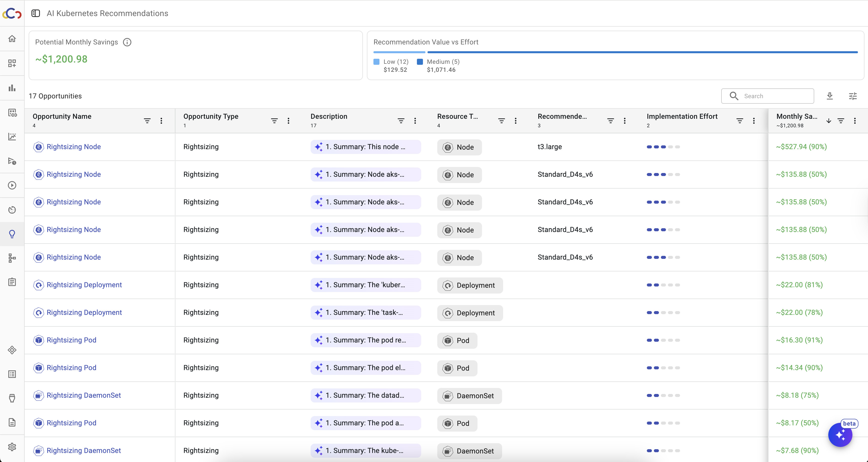Open Rightsizing DaemonSet datadog opportunity link
Screen dimensions: 868x462
point(84,395)
